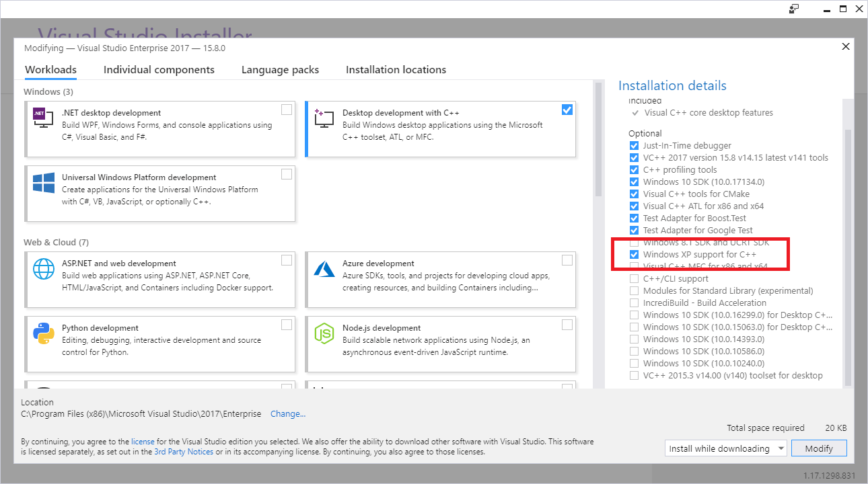
Task: Click the feedback icon in the title bar
Action: click(794, 9)
